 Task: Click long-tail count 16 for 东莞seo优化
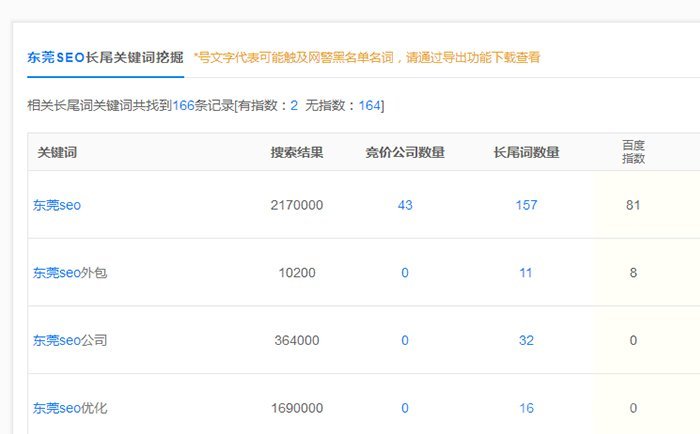(526, 408)
